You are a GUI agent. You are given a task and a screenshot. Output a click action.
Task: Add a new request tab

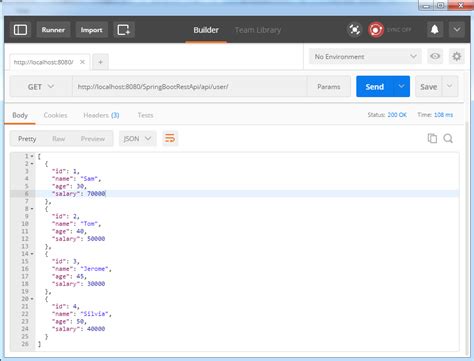click(x=100, y=62)
